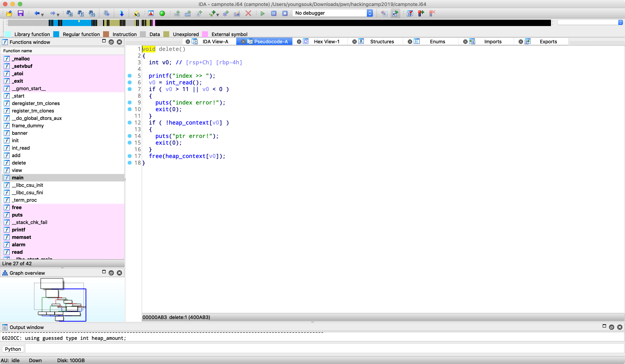
Task: Click the green circle toolbar icon
Action: tap(162, 13)
